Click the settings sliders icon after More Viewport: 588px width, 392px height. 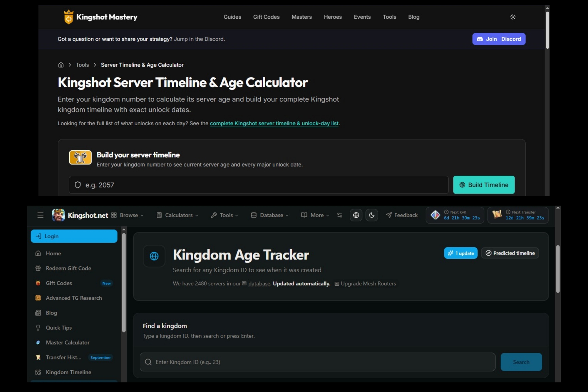coord(339,215)
